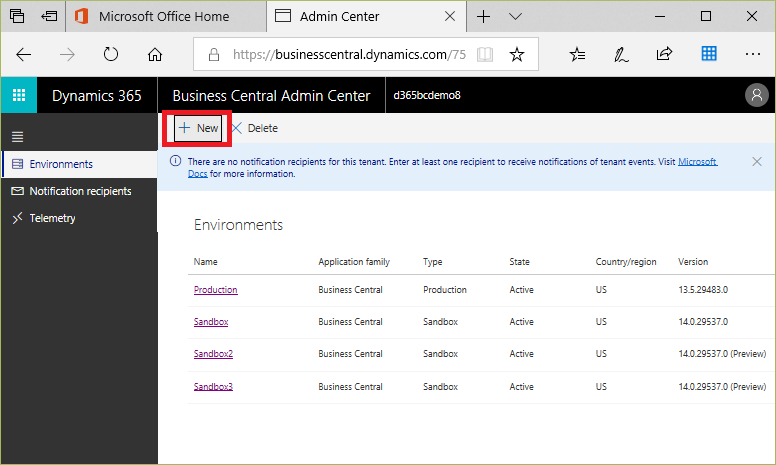Click the d365bcdemo8 tenant name

(427, 95)
